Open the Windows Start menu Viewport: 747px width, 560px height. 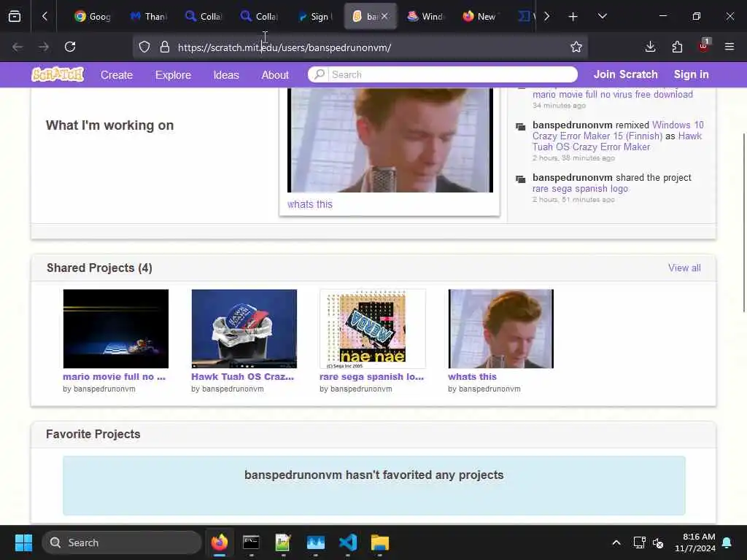point(23,542)
